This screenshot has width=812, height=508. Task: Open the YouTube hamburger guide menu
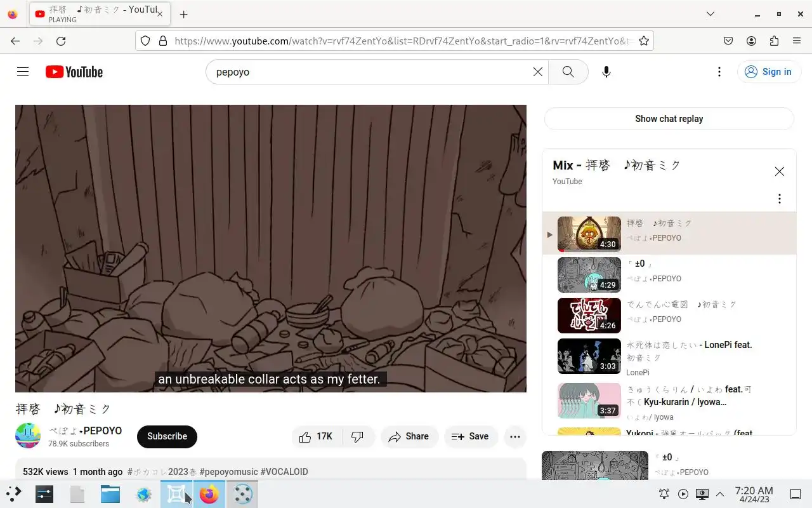click(23, 72)
